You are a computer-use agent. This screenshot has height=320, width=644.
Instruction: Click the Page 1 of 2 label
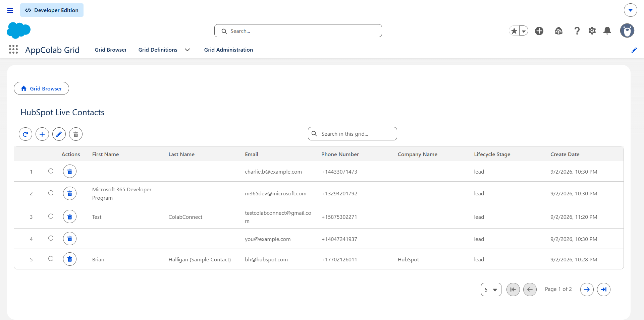pos(558,289)
